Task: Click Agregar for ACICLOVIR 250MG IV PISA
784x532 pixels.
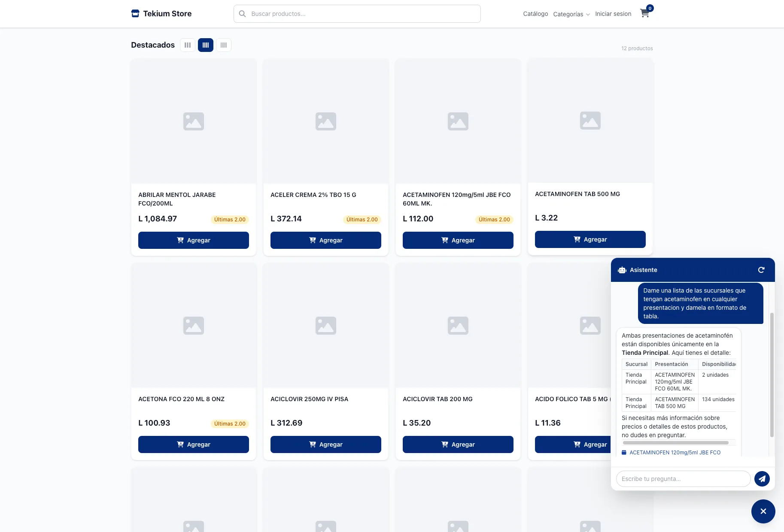Action: 326,444
